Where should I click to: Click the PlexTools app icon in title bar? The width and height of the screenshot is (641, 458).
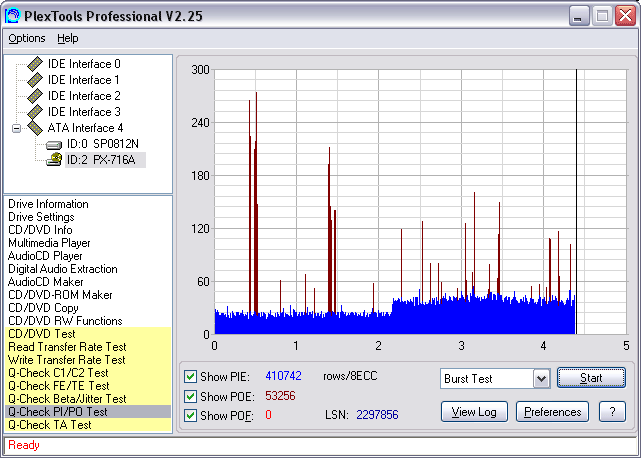coord(12,16)
